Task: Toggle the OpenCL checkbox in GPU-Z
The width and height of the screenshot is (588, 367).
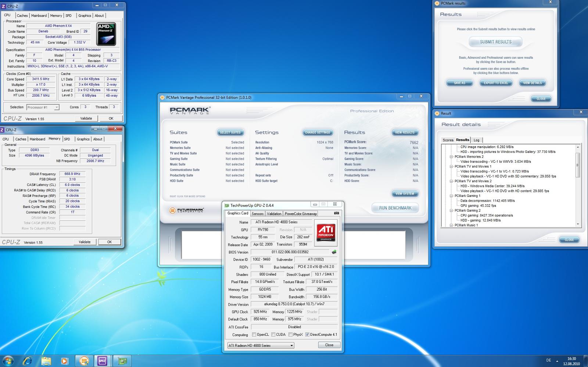Action: (254, 334)
